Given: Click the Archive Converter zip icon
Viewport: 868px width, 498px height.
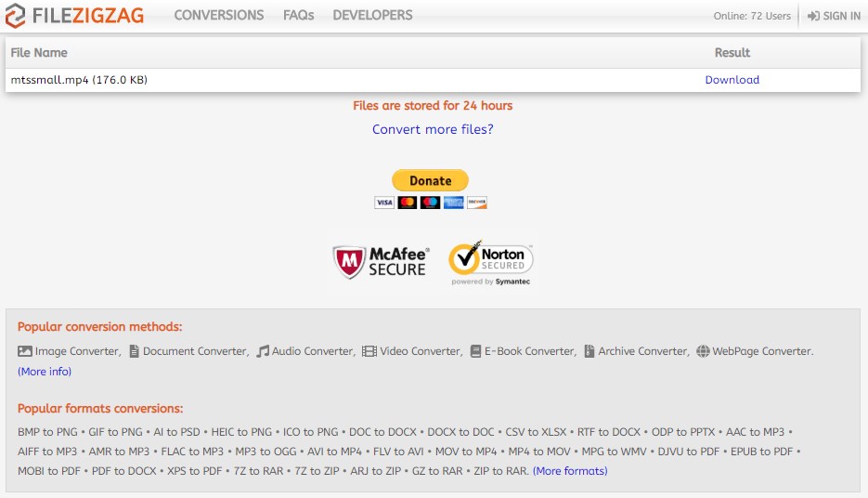Looking at the screenshot, I should point(589,351).
